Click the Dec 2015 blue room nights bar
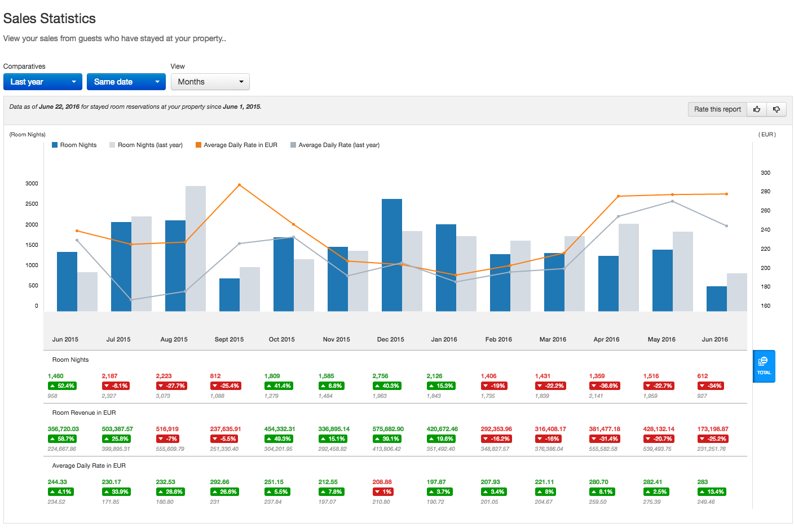This screenshot has width=794, height=532. (392, 255)
